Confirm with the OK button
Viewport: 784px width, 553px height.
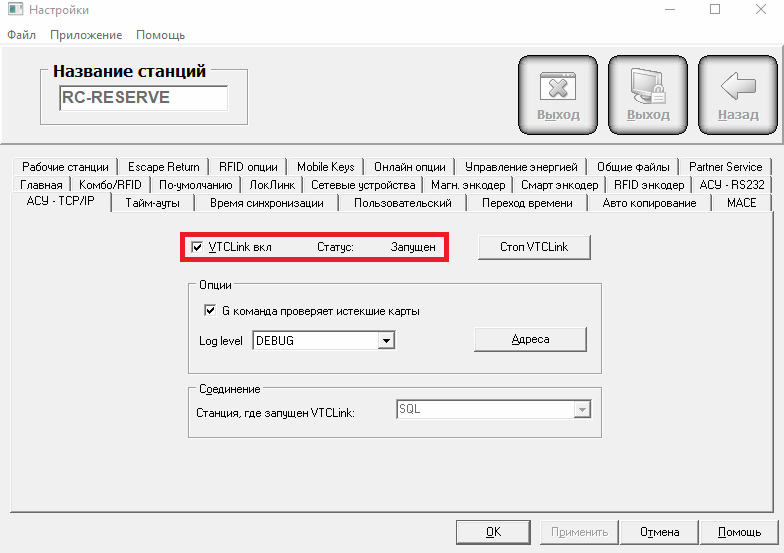click(x=493, y=532)
